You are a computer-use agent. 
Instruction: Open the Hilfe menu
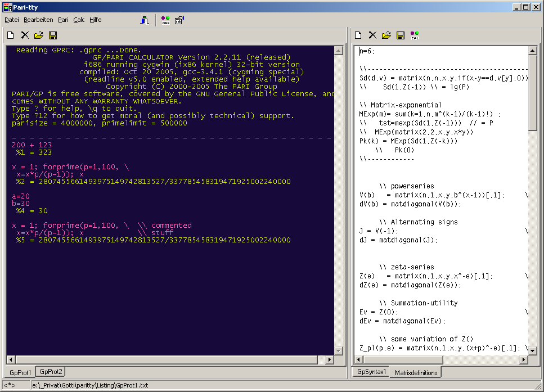96,20
